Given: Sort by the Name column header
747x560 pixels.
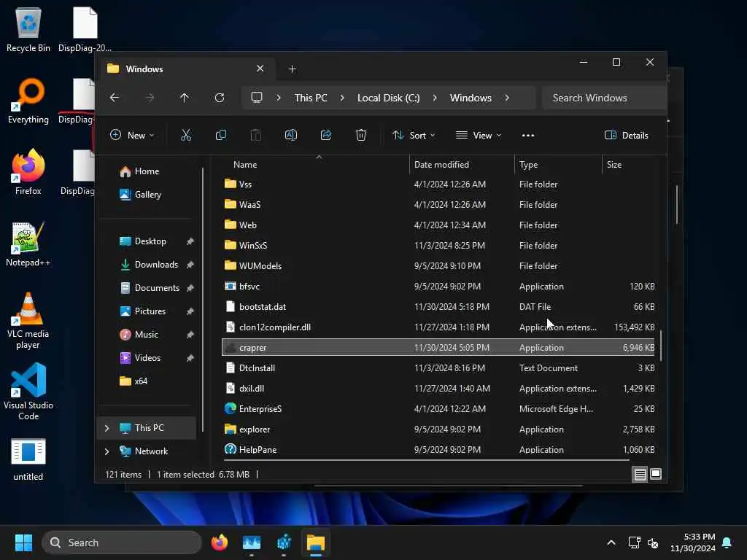Looking at the screenshot, I should (x=315, y=165).
